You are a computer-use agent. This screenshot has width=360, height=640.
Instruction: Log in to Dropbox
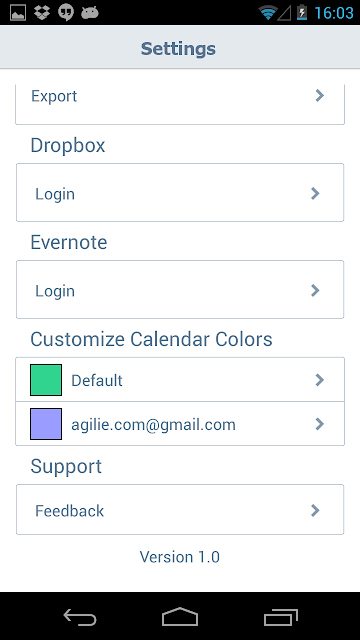pos(180,193)
